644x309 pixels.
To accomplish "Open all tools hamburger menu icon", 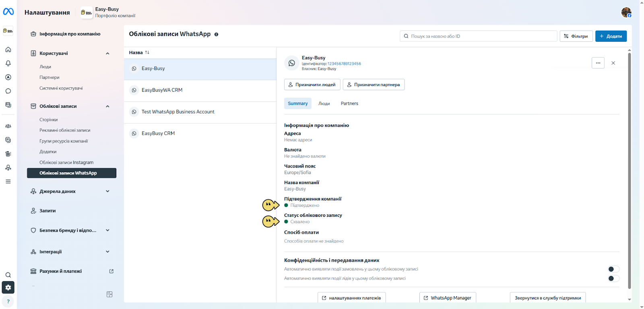I will [x=8, y=181].
